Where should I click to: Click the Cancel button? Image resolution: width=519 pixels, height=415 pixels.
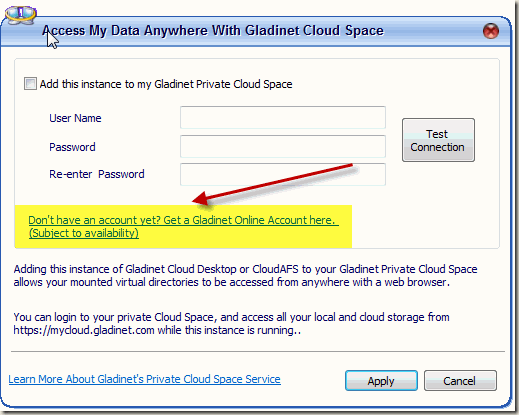460,381
